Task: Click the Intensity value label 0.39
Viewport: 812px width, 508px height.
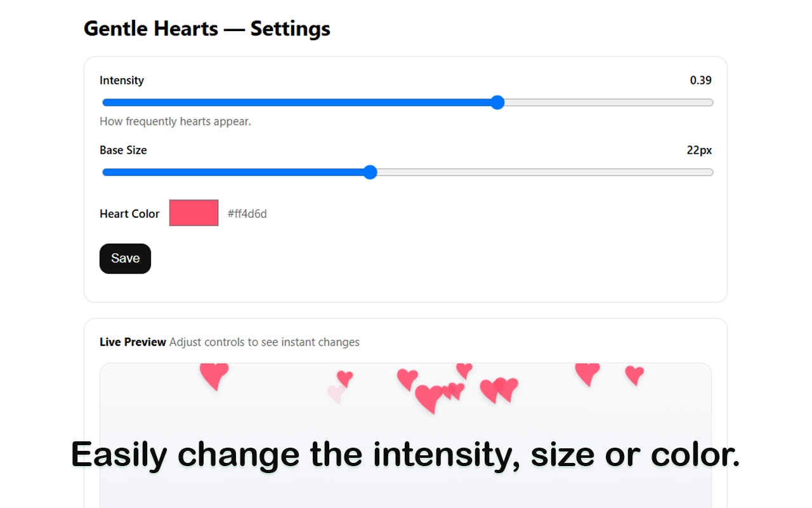Action: click(701, 80)
